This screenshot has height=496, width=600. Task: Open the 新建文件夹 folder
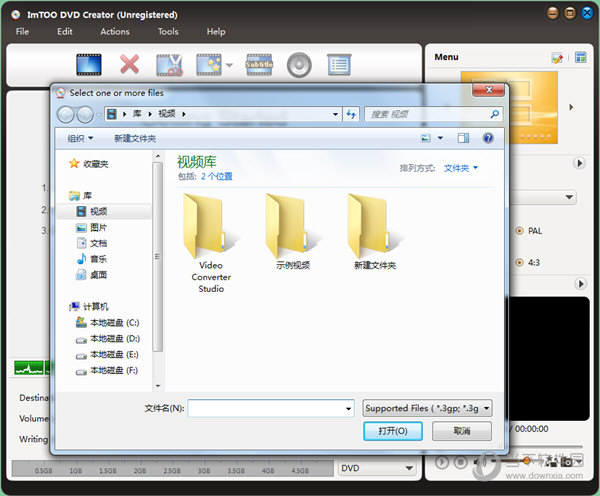(375, 232)
